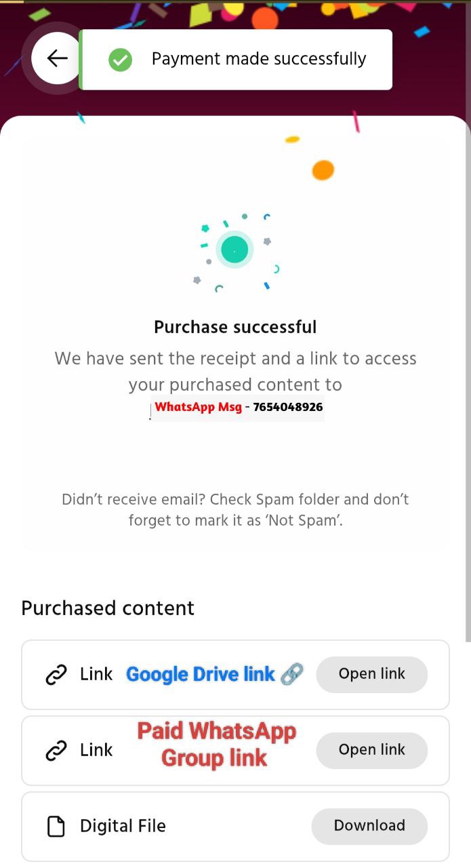471x868 pixels.
Task: Select the Digital File row text
Action: tap(123, 826)
